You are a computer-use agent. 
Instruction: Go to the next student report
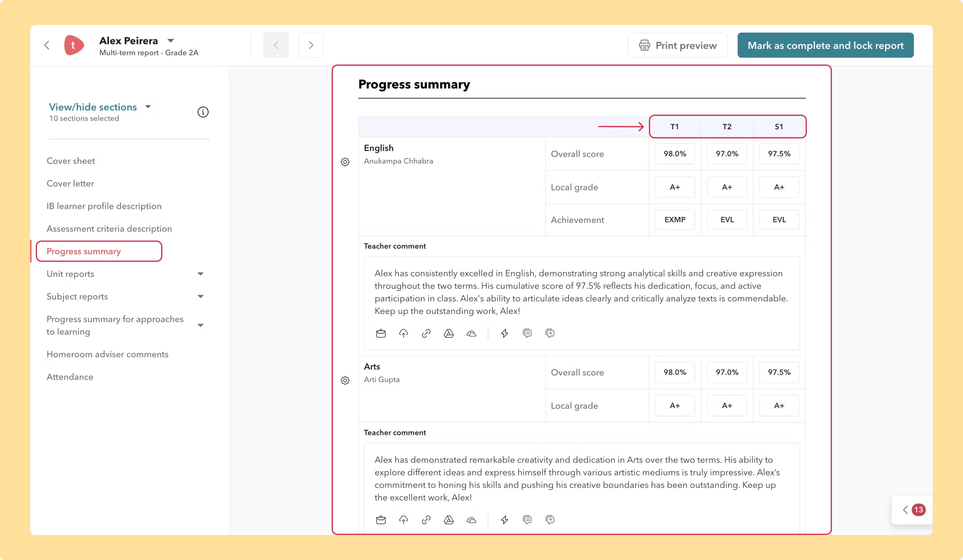pyautogui.click(x=311, y=45)
